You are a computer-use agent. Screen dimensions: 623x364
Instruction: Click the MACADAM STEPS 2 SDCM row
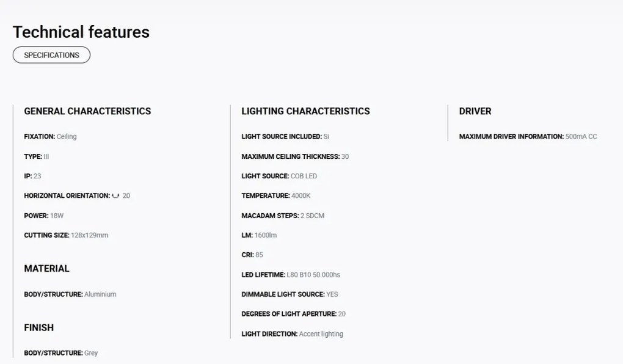pyautogui.click(x=283, y=216)
